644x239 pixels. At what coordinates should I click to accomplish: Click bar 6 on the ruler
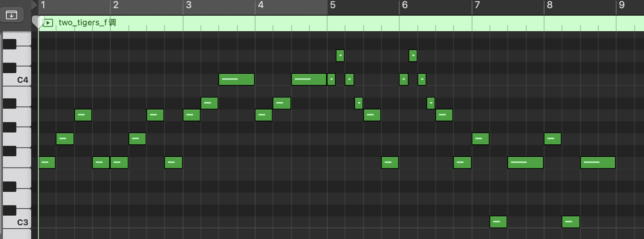coord(405,5)
